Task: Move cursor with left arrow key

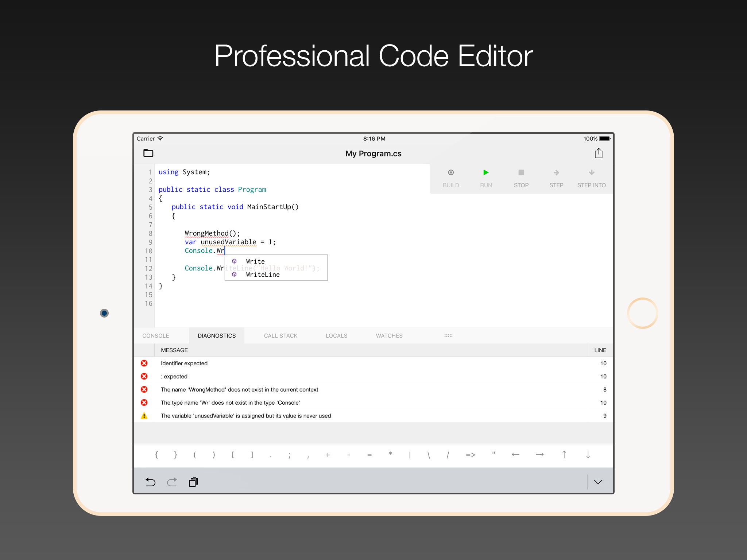Action: 515,454
